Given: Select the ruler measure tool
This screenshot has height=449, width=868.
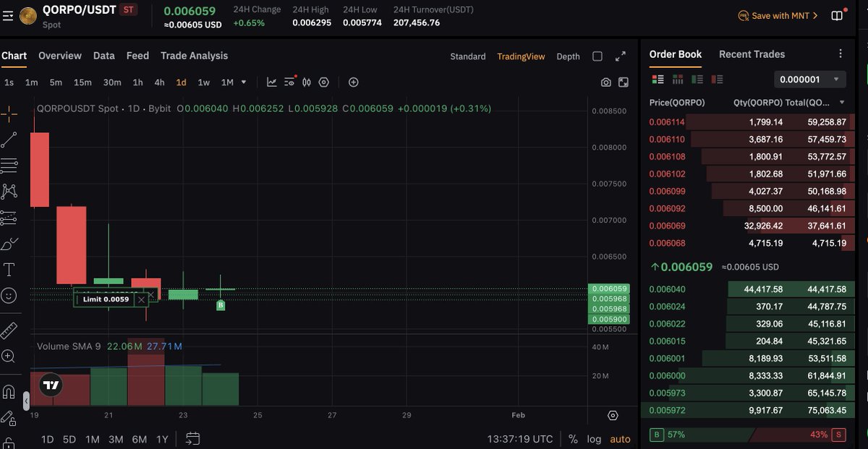Looking at the screenshot, I should (9, 330).
